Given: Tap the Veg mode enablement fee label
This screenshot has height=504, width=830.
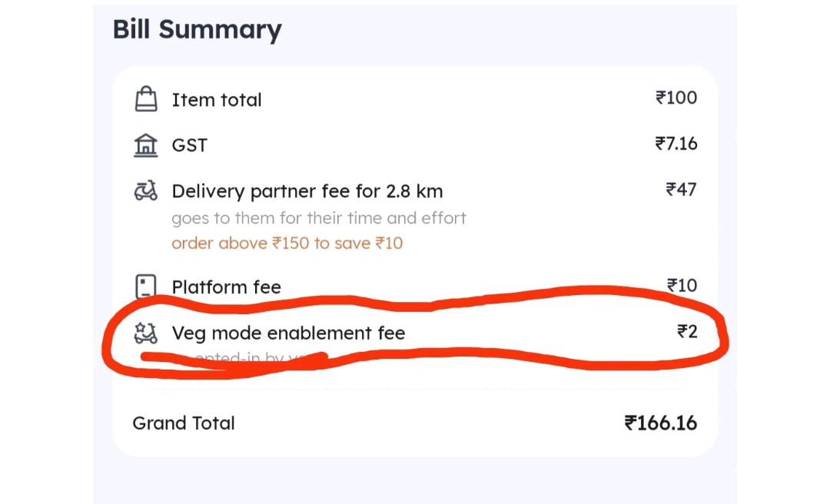Looking at the screenshot, I should point(288,333).
